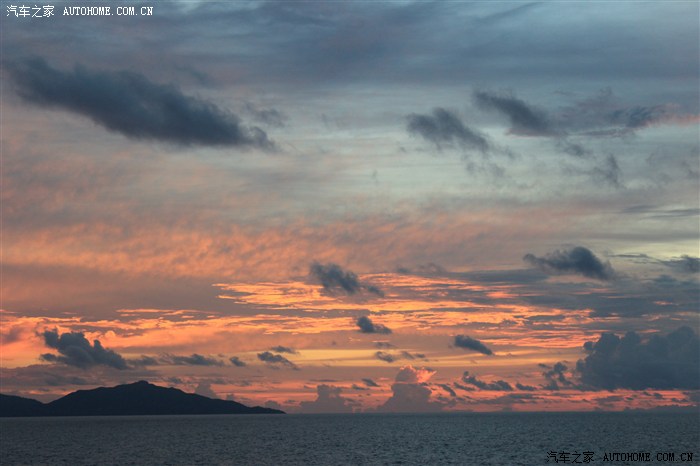The image size is (700, 466).
Task: Click the large dark cloud in upper-left sky
Action: click(x=135, y=105)
